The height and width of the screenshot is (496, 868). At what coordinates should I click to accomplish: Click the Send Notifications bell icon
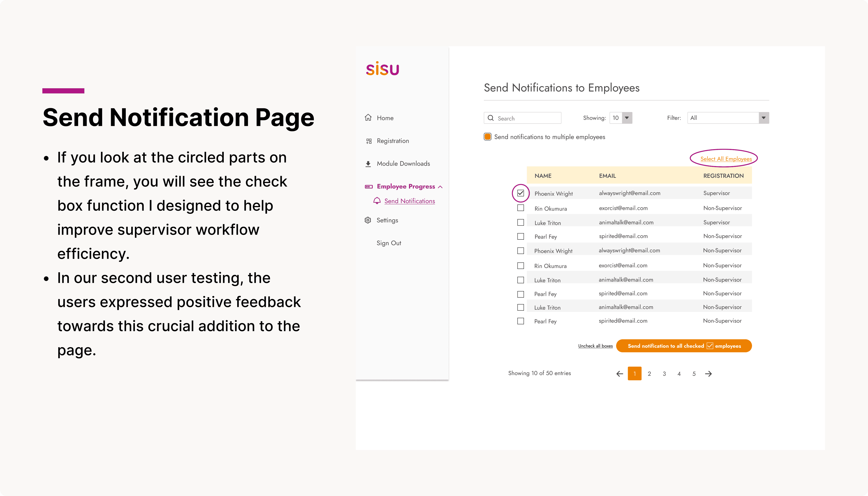(377, 201)
